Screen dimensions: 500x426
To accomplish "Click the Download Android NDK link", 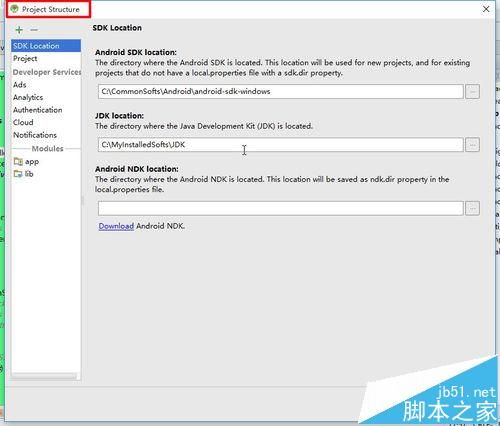I will click(x=116, y=226).
